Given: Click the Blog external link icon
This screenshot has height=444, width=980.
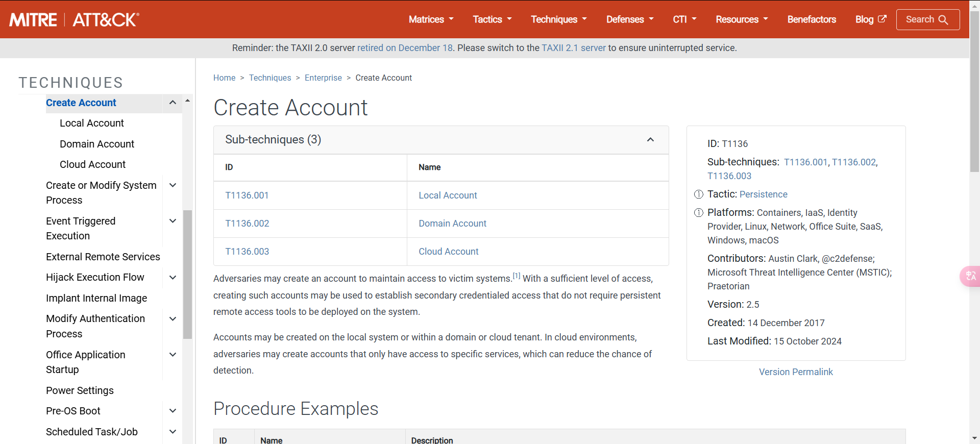Looking at the screenshot, I should [882, 19].
